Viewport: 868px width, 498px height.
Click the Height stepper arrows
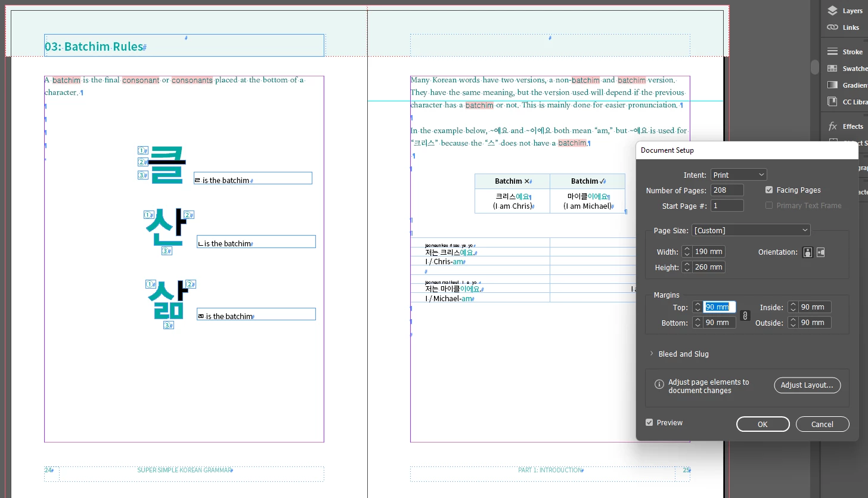click(687, 267)
